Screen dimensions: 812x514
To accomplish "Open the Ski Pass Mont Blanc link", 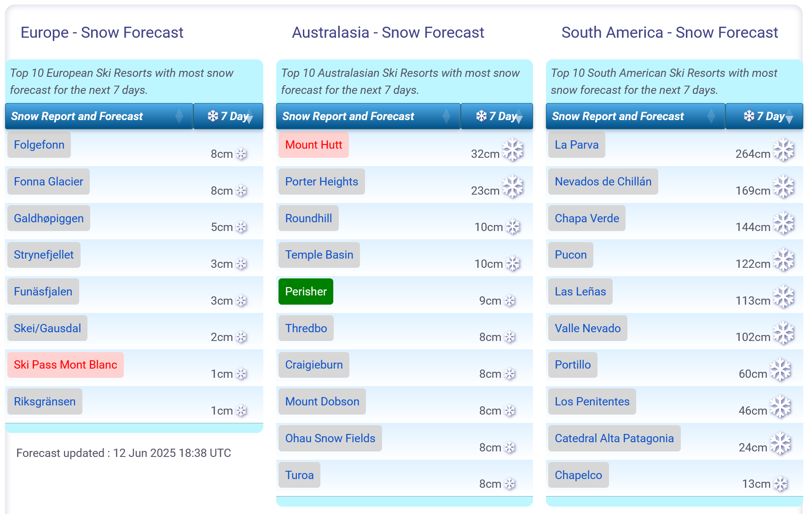I will tap(65, 364).
